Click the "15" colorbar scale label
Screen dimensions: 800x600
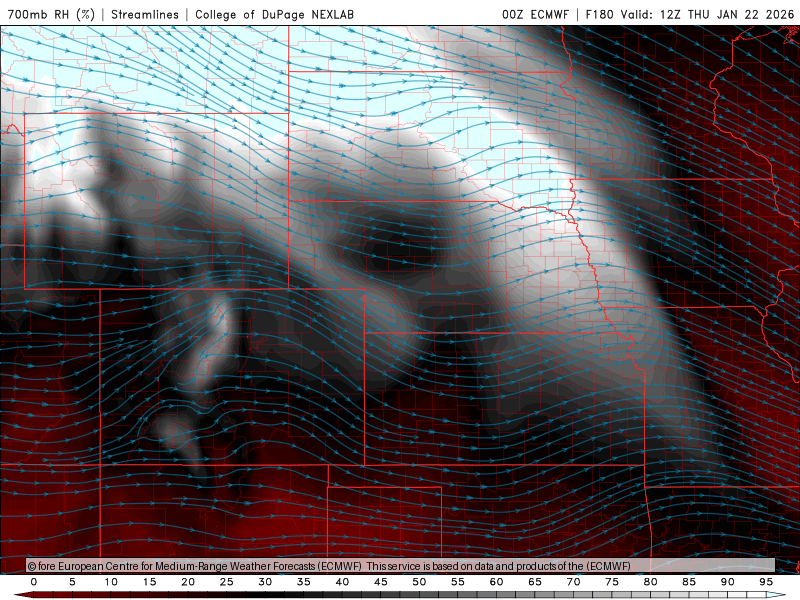pyautogui.click(x=149, y=582)
